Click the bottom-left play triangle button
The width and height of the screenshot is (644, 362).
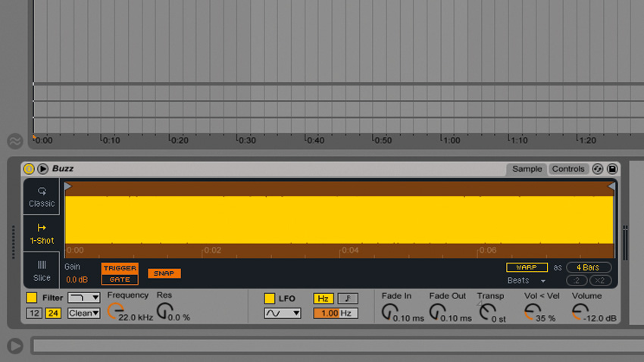[x=15, y=345]
